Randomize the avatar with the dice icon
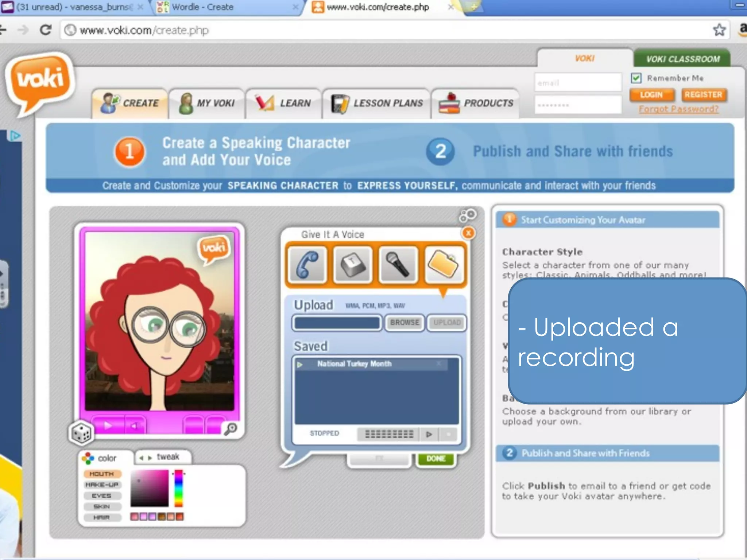This screenshot has height=560, width=747. (81, 433)
